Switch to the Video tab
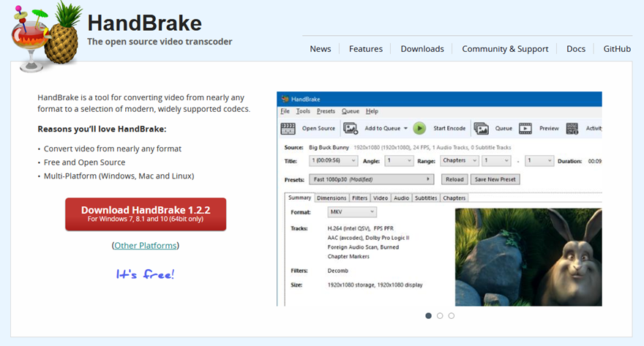Viewport: 644px width, 346px height. tap(381, 198)
